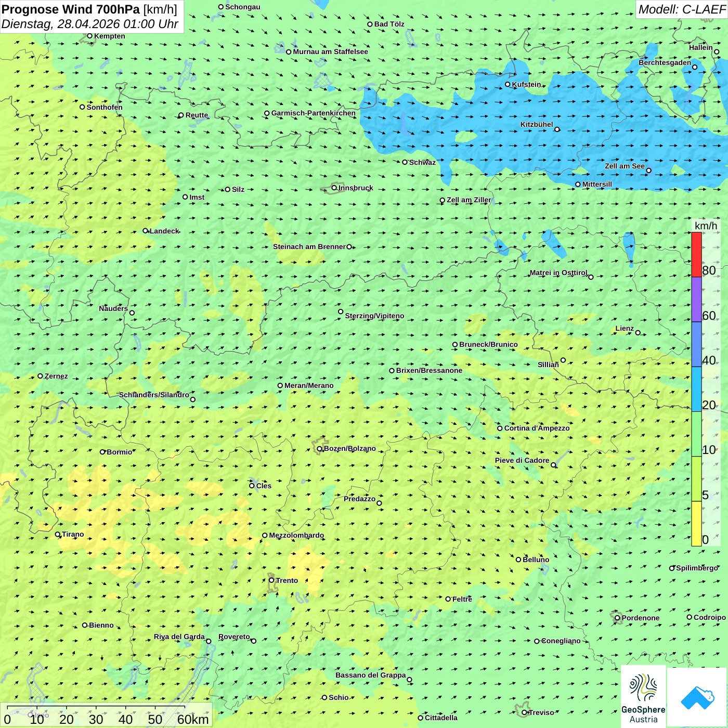728x728 pixels.
Task: Click the 'Zell am See' label
Action: point(625,166)
